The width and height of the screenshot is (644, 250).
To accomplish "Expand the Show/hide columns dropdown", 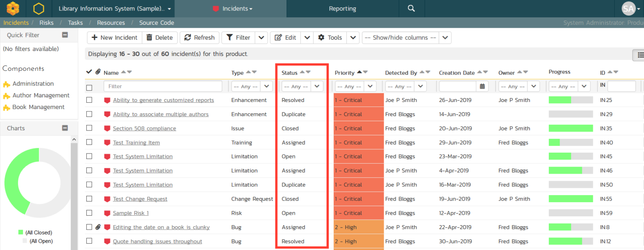I will tap(445, 37).
